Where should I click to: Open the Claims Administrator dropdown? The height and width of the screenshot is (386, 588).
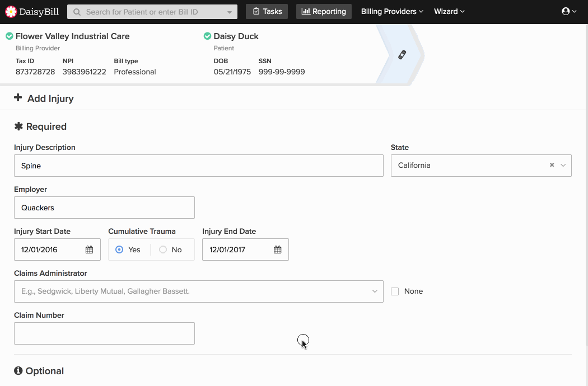[199, 291]
